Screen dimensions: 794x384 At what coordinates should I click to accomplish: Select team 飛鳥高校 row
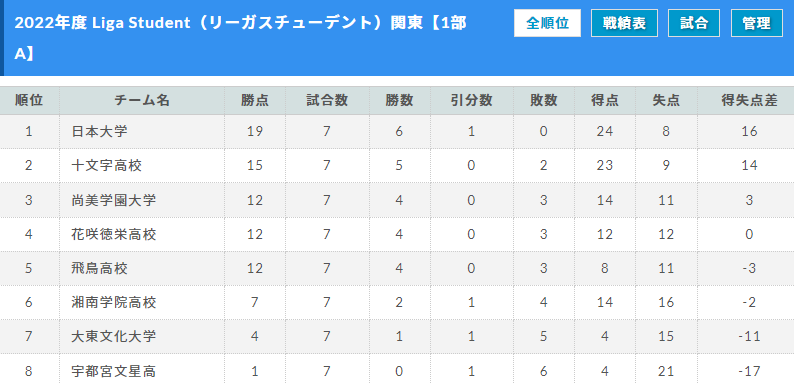point(397,268)
